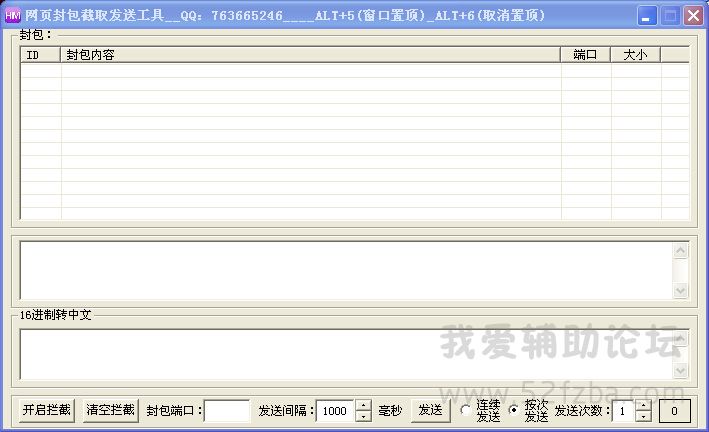Click the 发送间隔 value field showing 1000
This screenshot has height=432, width=709.
(336, 411)
